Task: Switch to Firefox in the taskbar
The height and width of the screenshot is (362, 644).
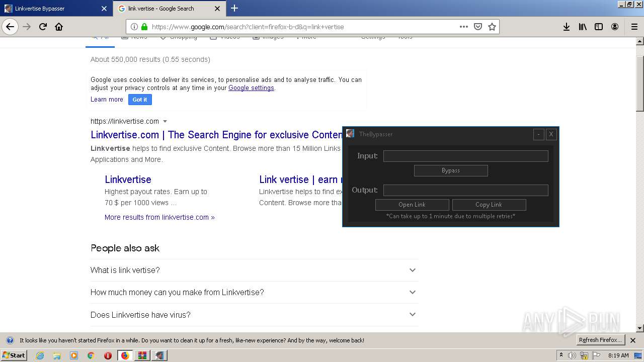Action: click(x=125, y=355)
